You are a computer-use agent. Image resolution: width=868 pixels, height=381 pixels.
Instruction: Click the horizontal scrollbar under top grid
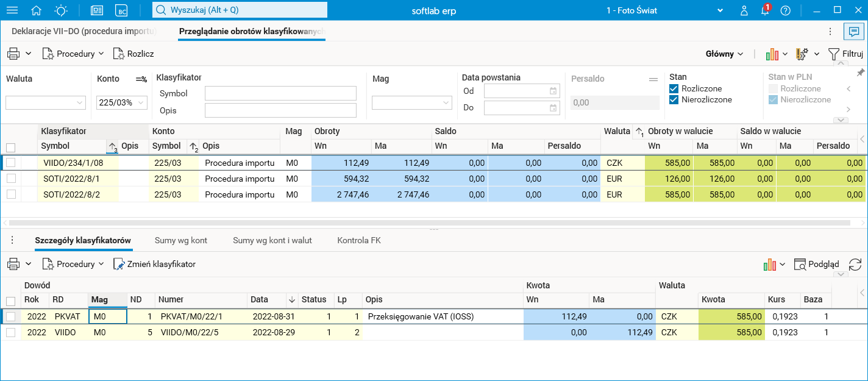tap(427, 223)
